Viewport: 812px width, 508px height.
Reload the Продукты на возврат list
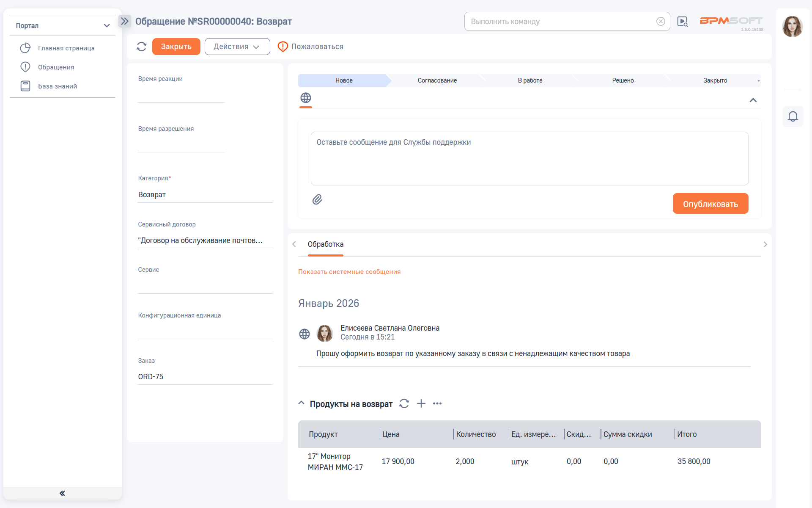tap(404, 403)
